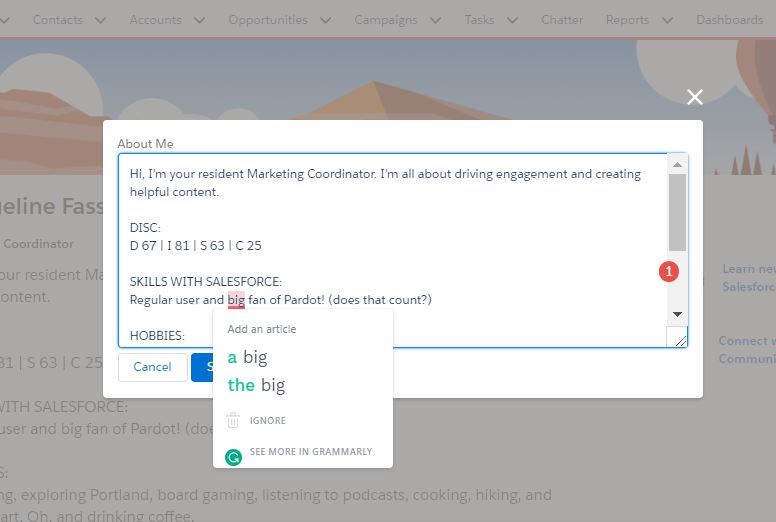The image size is (776, 522).
Task: Expand the Accounts tab dropdown chevron
Action: 199,20
